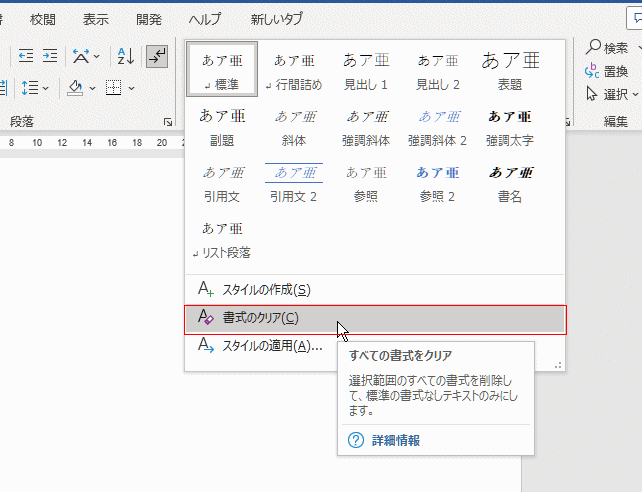Image resolution: width=642 pixels, height=492 pixels.
Task: Open the Asian Layout dropdown arrow
Action: tap(97, 56)
